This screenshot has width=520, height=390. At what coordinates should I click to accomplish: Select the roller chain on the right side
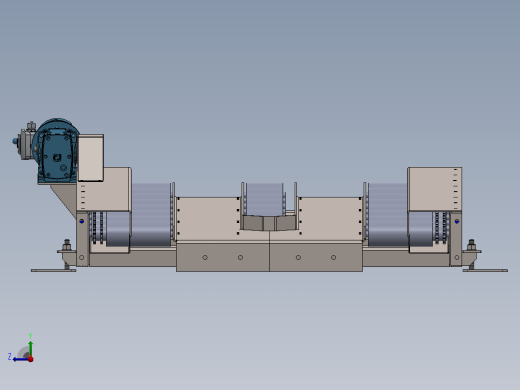point(441,228)
